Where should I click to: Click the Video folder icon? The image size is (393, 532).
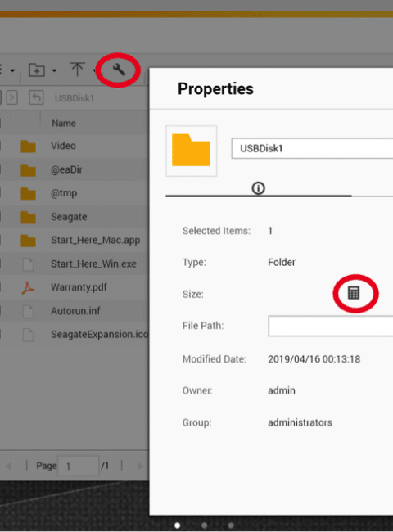coord(28,147)
